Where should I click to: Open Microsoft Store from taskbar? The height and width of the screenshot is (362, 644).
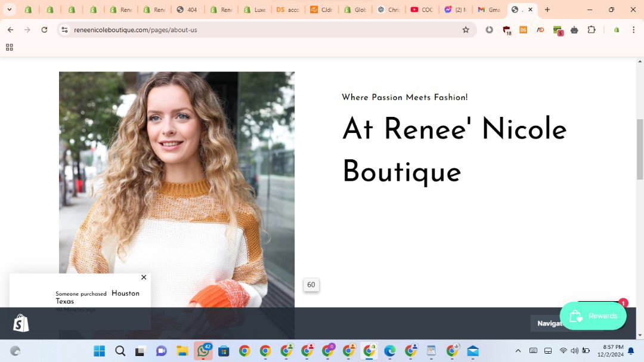(224, 351)
